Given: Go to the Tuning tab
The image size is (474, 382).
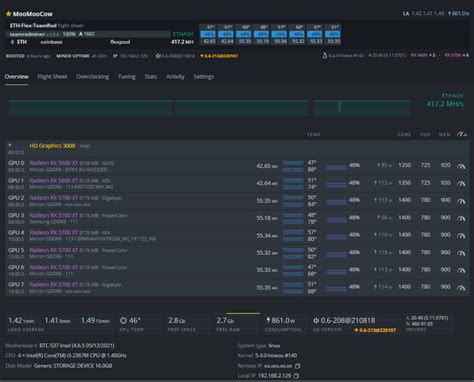Looking at the screenshot, I should click(x=127, y=77).
